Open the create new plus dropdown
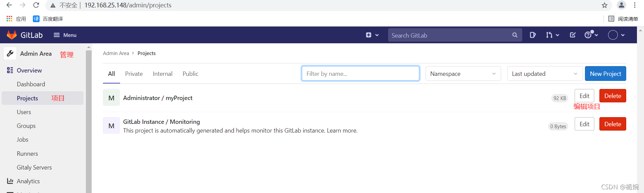The width and height of the screenshot is (644, 193). (x=372, y=35)
